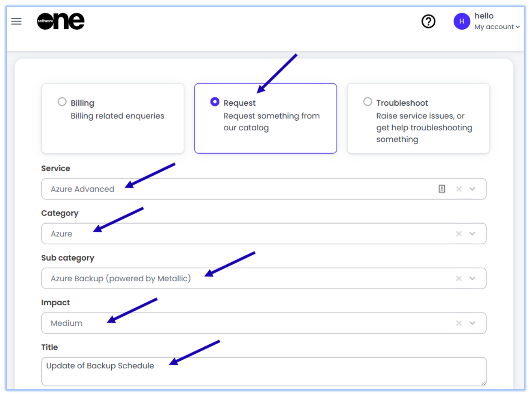Click the hello username text
The width and height of the screenshot is (532, 396).
pyautogui.click(x=484, y=16)
